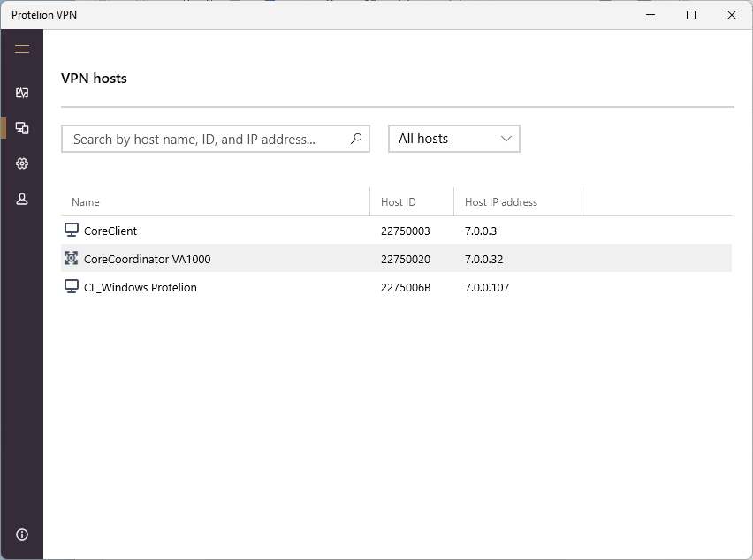Expand the hamburger navigation menu
Screen dimensions: 753x560
tap(22, 49)
